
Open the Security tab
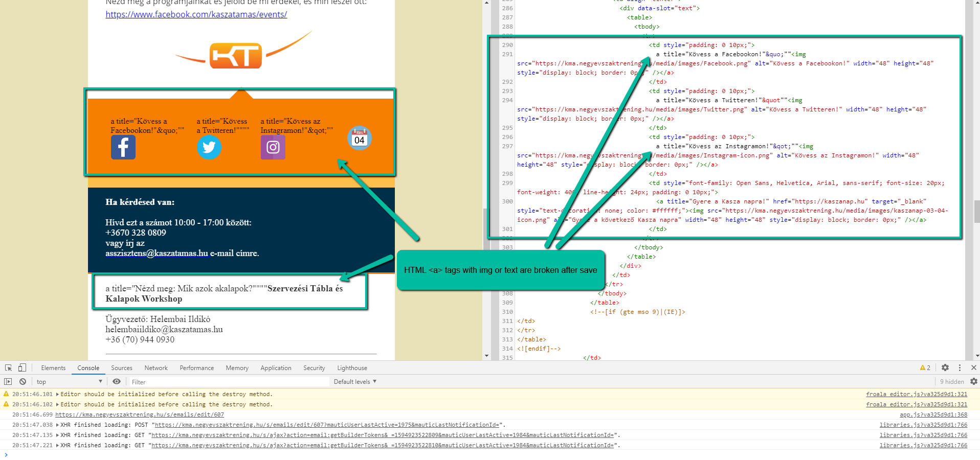tap(314, 368)
